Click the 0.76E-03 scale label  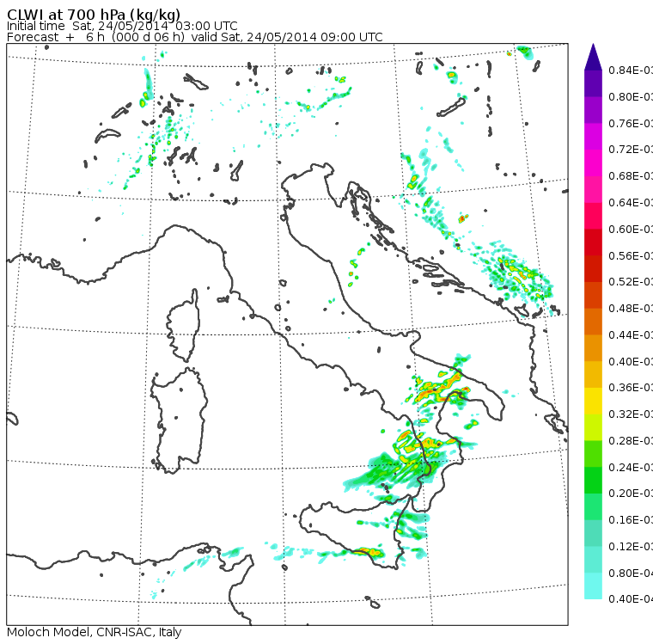click(x=631, y=123)
